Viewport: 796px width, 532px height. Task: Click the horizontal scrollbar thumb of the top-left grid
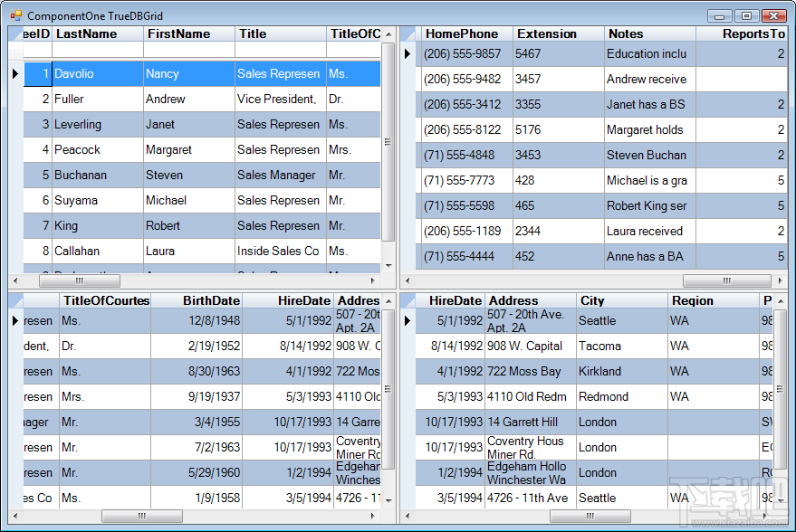(80, 280)
